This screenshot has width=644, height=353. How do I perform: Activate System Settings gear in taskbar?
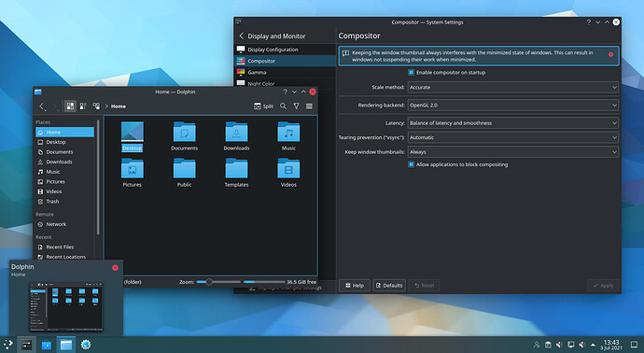(x=86, y=345)
